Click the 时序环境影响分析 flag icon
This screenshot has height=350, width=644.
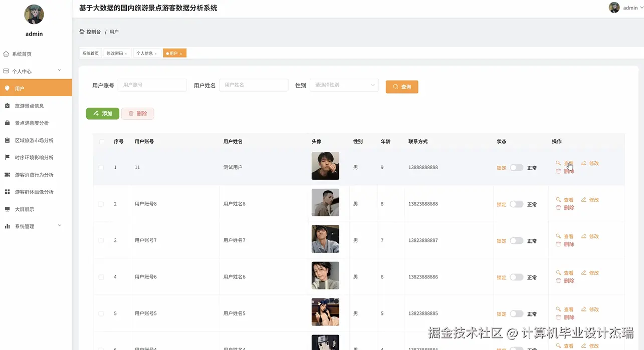coord(7,157)
